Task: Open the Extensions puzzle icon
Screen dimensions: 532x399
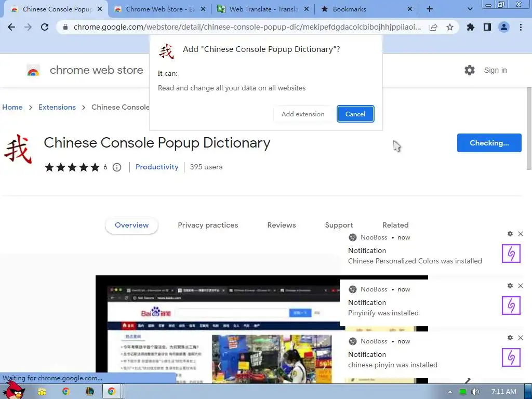Action: [x=471, y=27]
